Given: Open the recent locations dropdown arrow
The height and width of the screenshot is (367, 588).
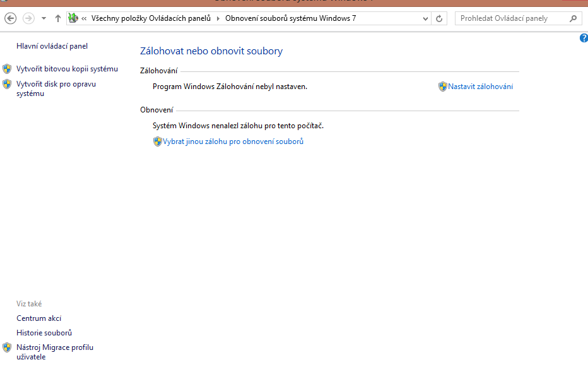Looking at the screenshot, I should 44,18.
